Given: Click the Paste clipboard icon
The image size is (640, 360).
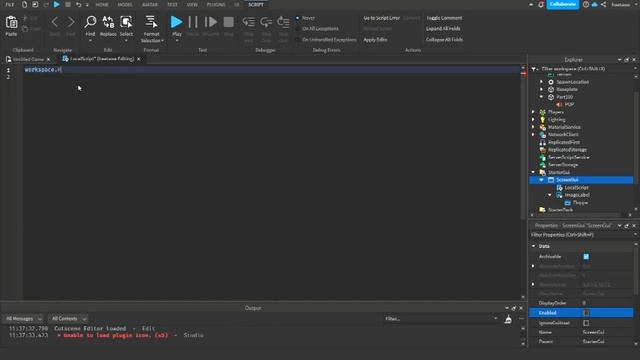Looking at the screenshot, I should point(11,22).
